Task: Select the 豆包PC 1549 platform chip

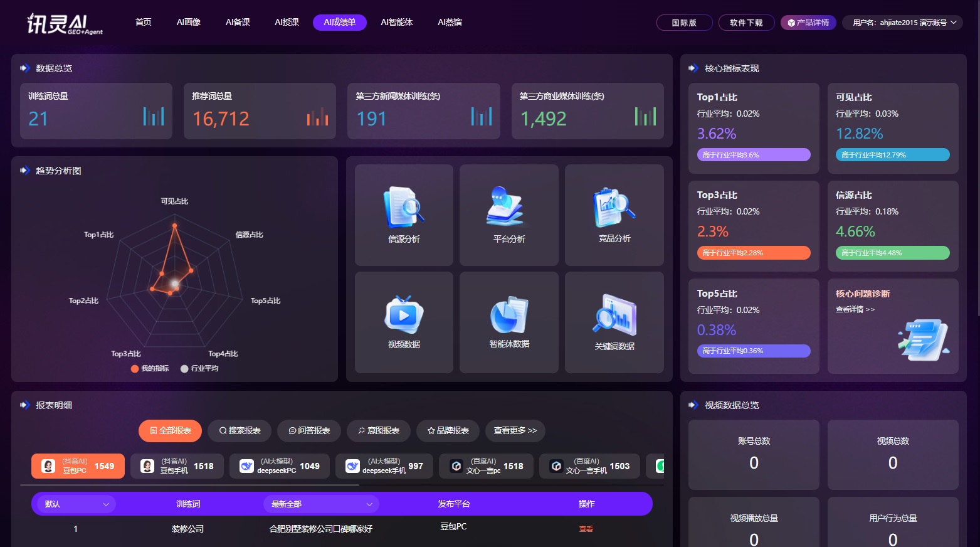Action: pyautogui.click(x=78, y=466)
